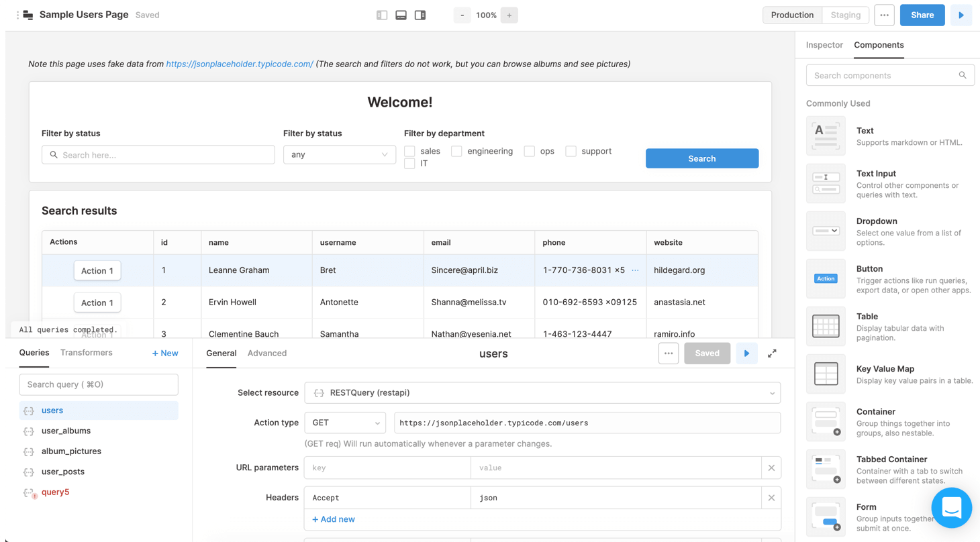
Task: Decrease the zoom level with the minus control
Action: [462, 15]
